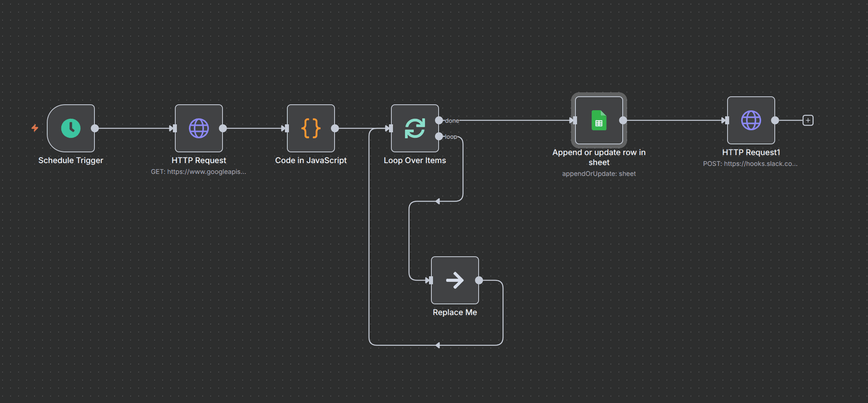Click the Schedule Trigger label text

tap(71, 160)
